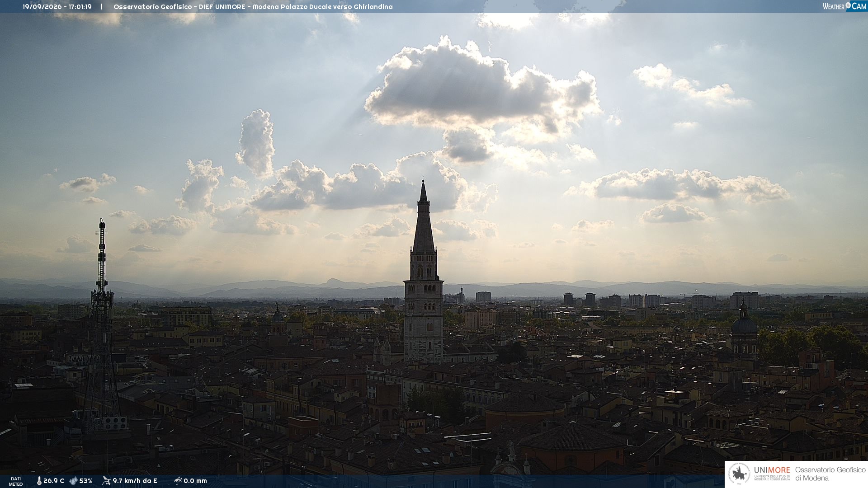Click the 19/09/2026 date and time stamp
The height and width of the screenshot is (488, 868).
(x=57, y=7)
